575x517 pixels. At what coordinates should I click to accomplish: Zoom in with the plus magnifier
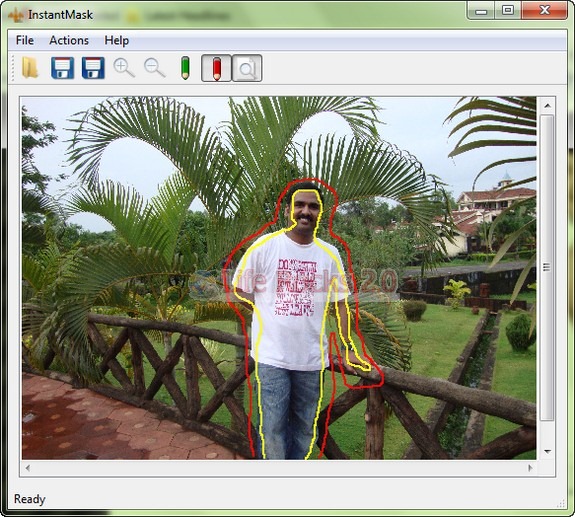tap(124, 68)
